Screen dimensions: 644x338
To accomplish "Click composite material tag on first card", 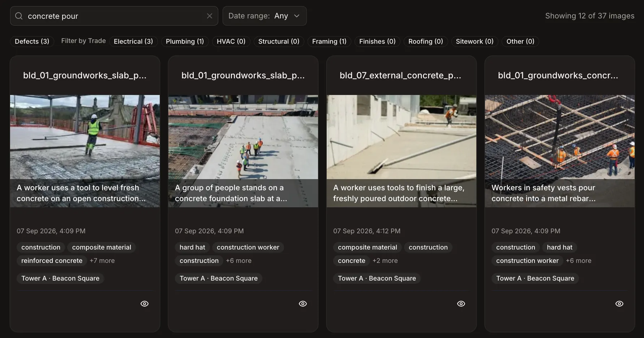I will click(102, 247).
